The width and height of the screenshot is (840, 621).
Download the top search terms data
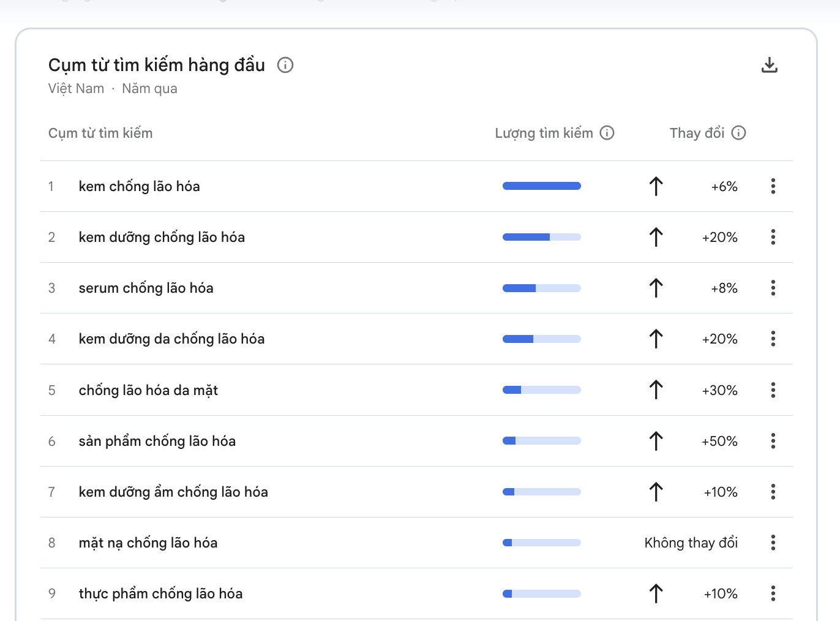769,65
